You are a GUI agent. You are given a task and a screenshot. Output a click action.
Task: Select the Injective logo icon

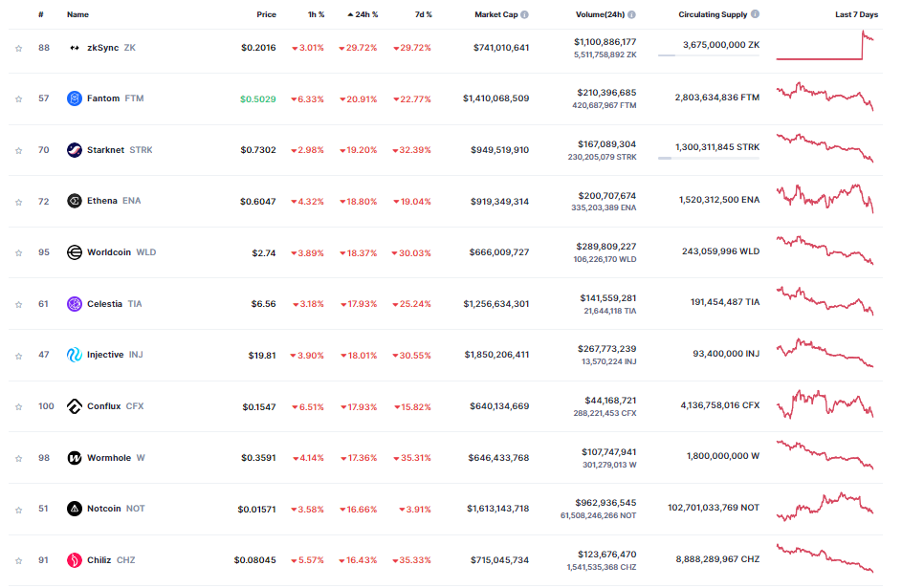75,355
